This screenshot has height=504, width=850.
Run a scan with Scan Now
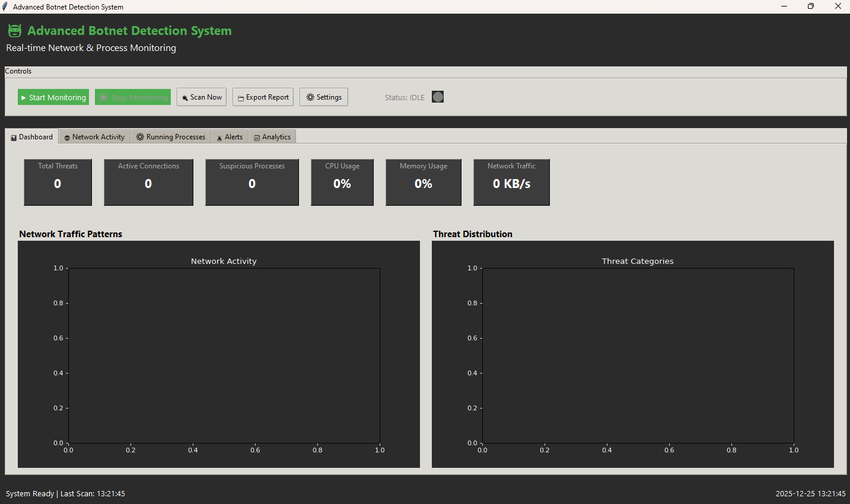(x=202, y=97)
